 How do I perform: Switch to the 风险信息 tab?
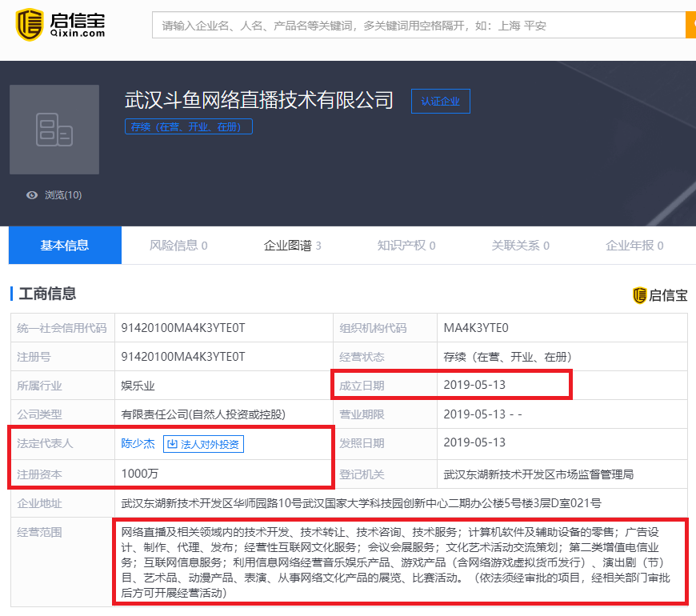178,246
